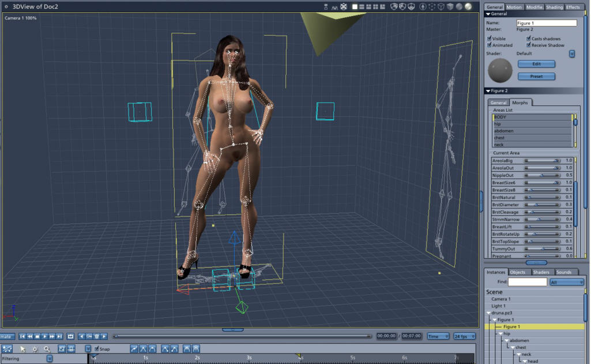Open the 24 fps dropdown

pos(464,336)
